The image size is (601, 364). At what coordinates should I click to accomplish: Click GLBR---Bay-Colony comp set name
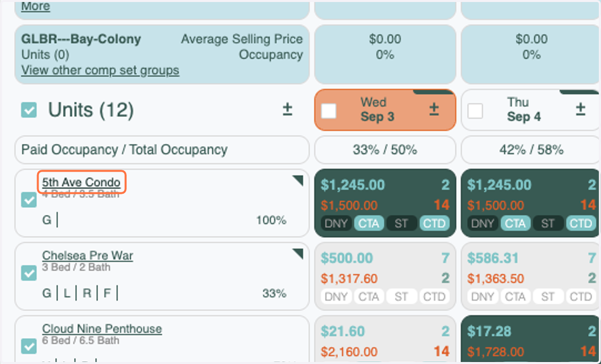click(81, 39)
